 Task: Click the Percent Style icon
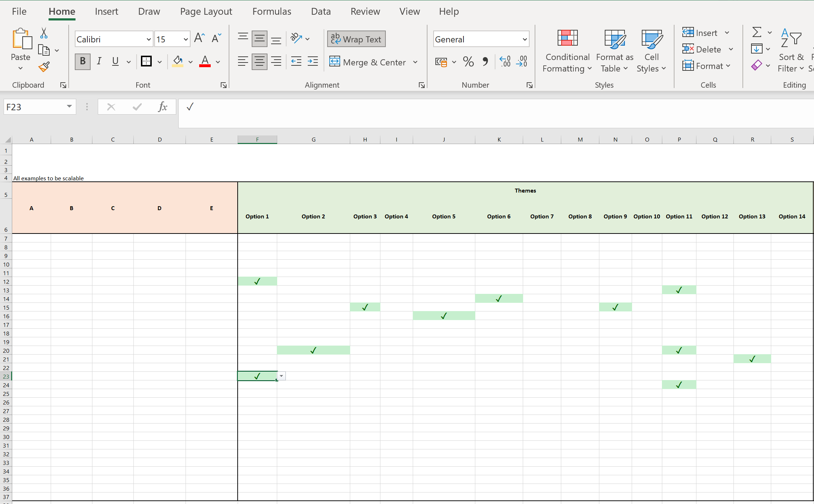click(468, 62)
